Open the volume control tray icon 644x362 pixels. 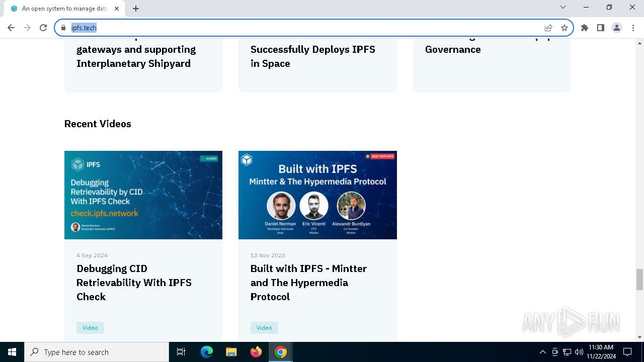click(579, 352)
